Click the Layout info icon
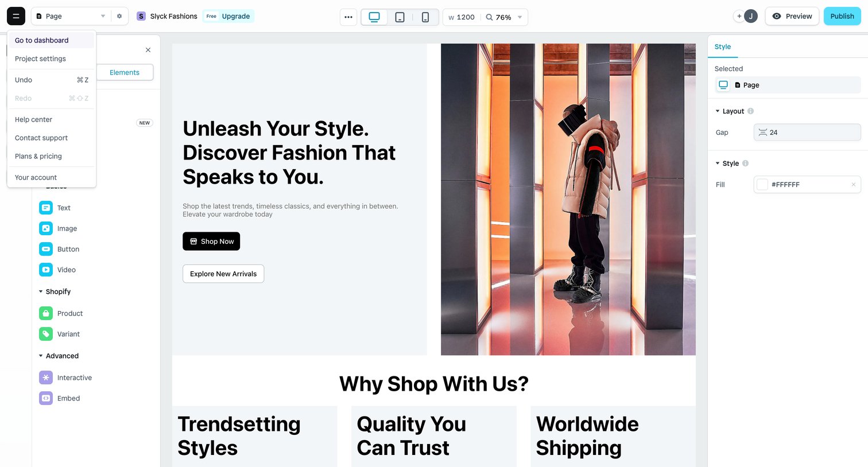The image size is (868, 467). 750,111
